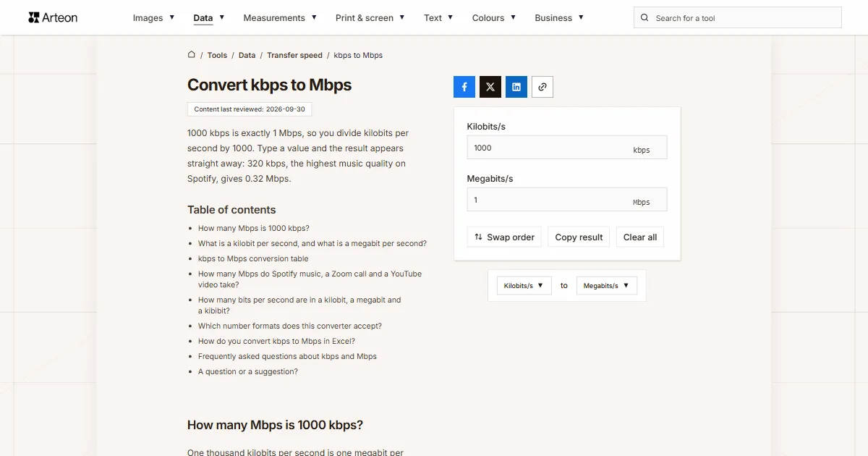Click 'kbps to Mbps' breadcrumb text

pos(358,55)
